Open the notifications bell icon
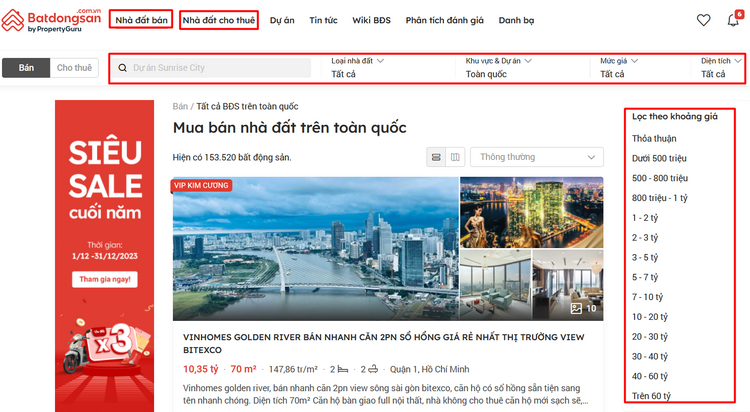The width and height of the screenshot is (750, 412). (x=734, y=20)
